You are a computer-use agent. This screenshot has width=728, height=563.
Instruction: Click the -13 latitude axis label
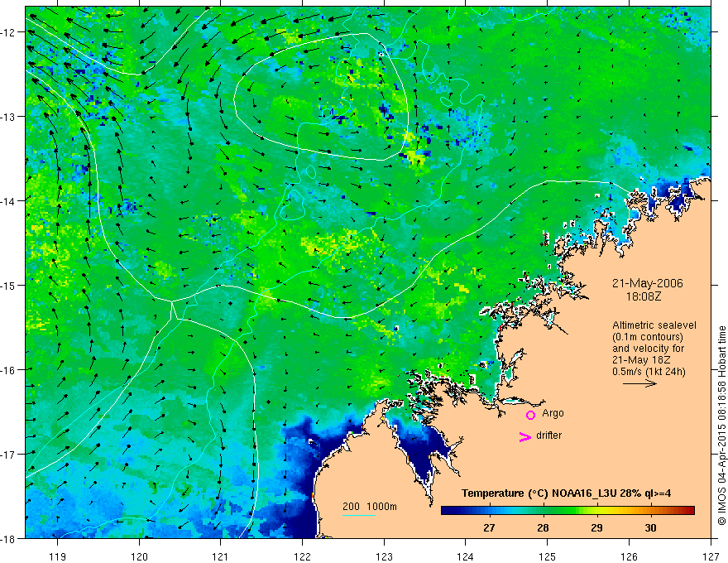pyautogui.click(x=9, y=116)
